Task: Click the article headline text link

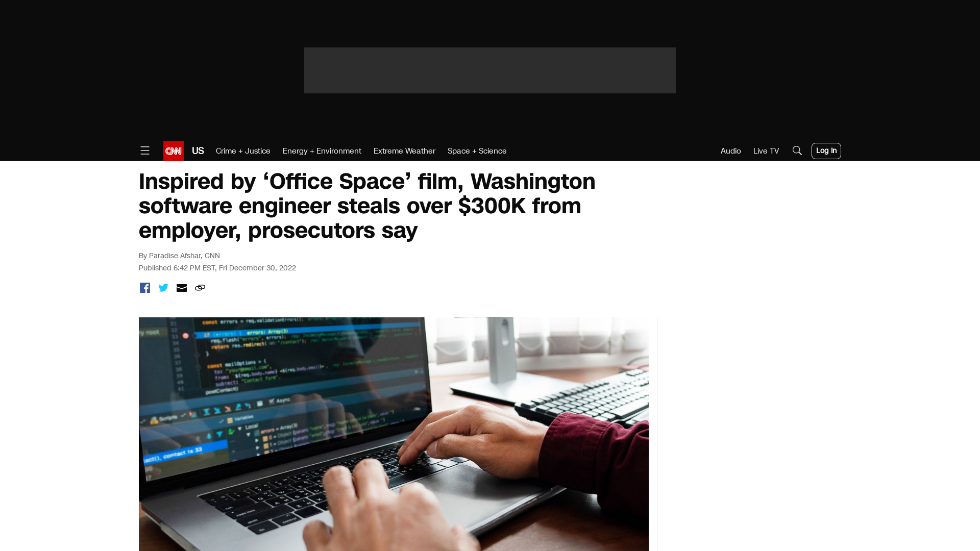Action: click(x=367, y=206)
